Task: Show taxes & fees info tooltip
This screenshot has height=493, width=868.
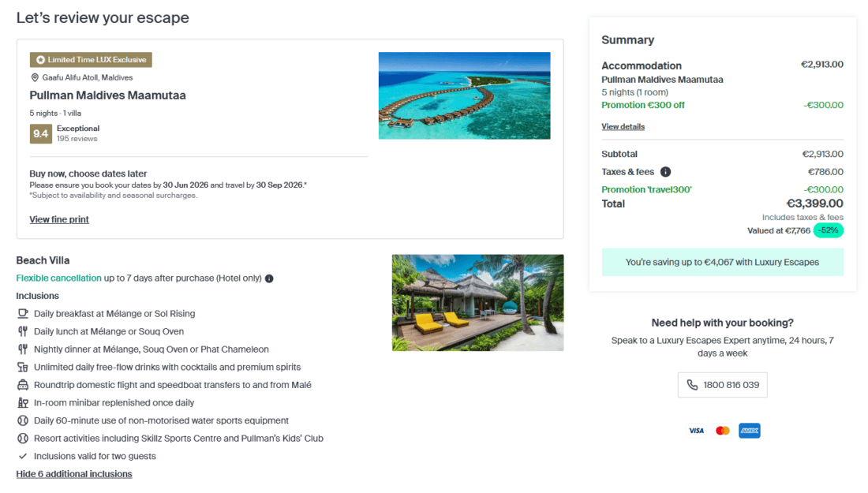Action: coord(665,172)
